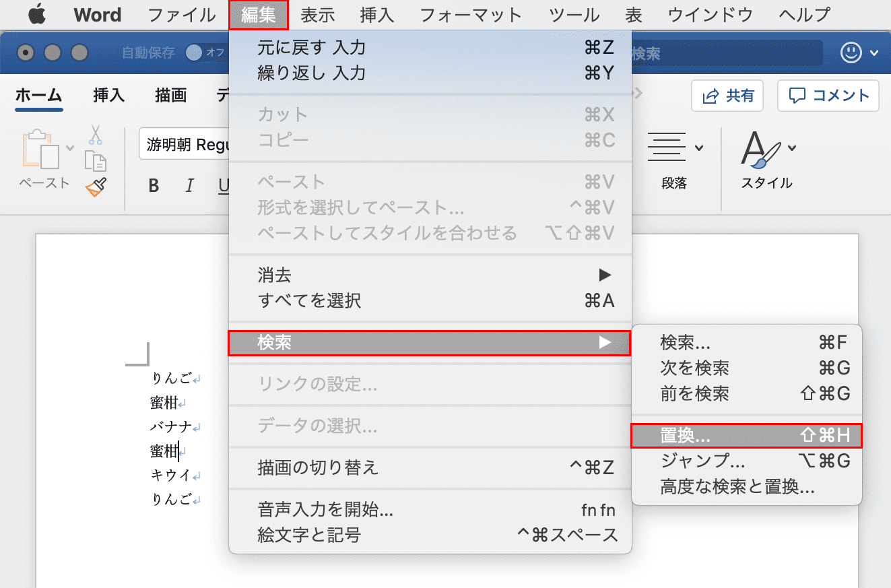
Task: Choose 音声入力を開始... menu item
Action: [x=430, y=510]
